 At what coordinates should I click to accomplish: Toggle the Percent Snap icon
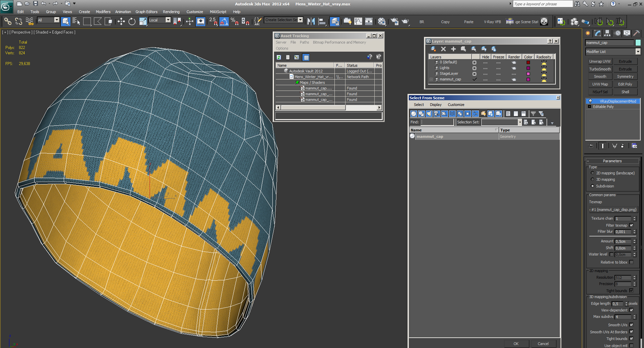click(235, 21)
